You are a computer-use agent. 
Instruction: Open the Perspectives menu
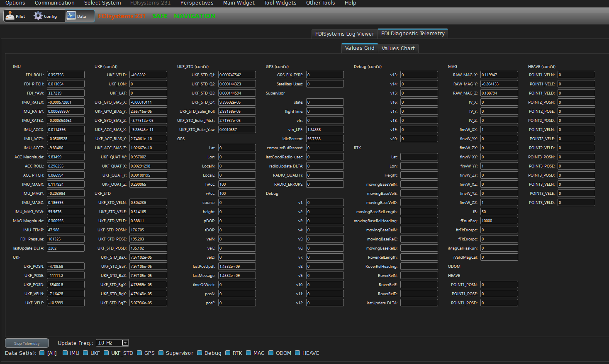(x=197, y=3)
